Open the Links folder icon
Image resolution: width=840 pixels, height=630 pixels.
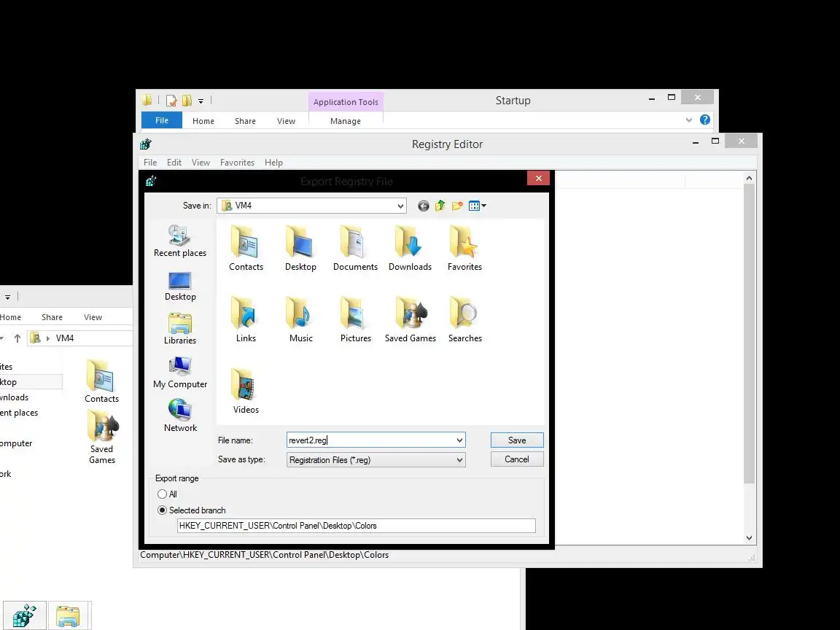246,319
